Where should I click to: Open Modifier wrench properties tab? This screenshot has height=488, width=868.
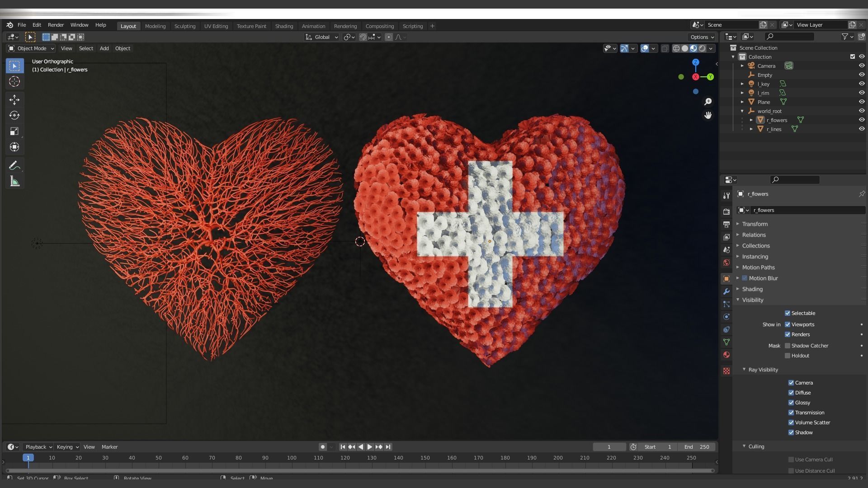(726, 291)
